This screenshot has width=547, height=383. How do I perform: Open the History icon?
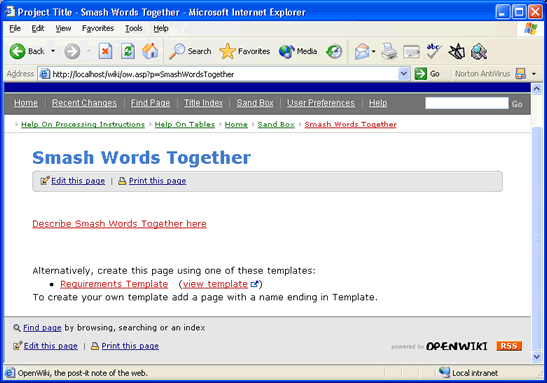coord(334,52)
